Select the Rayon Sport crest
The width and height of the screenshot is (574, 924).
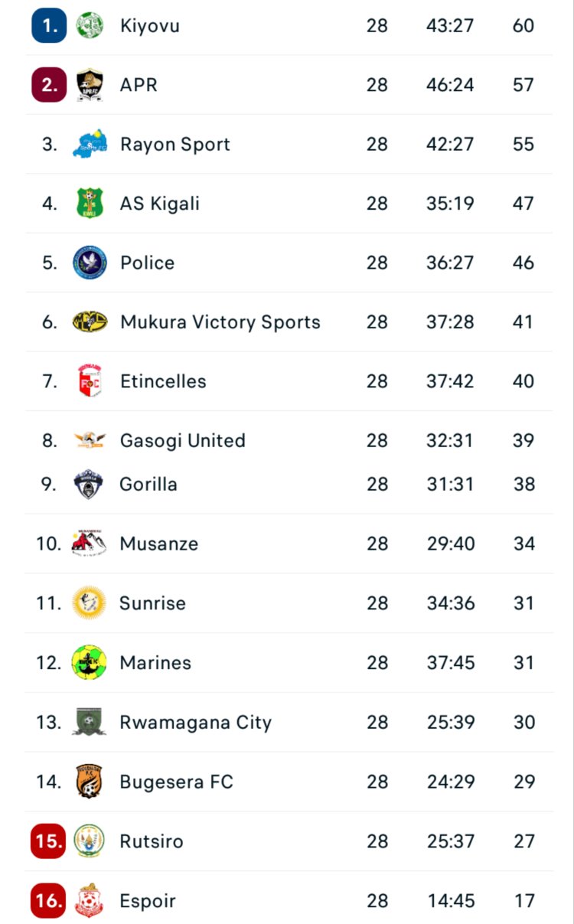(x=90, y=144)
